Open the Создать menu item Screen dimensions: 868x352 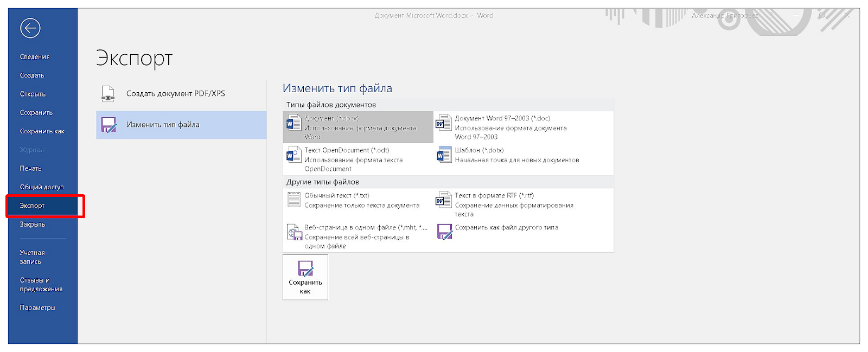point(32,75)
